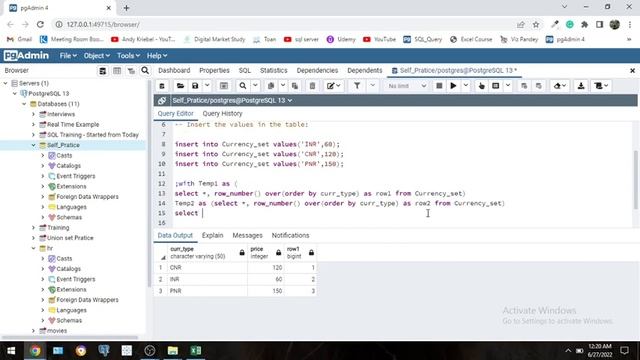This screenshot has width=640, height=360.
Task: Click View Data table icon in Browser panel
Action: point(117,71)
